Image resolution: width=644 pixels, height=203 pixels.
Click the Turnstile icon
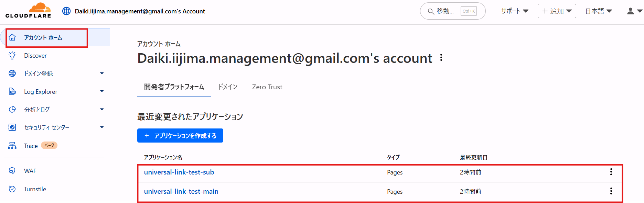(12, 189)
